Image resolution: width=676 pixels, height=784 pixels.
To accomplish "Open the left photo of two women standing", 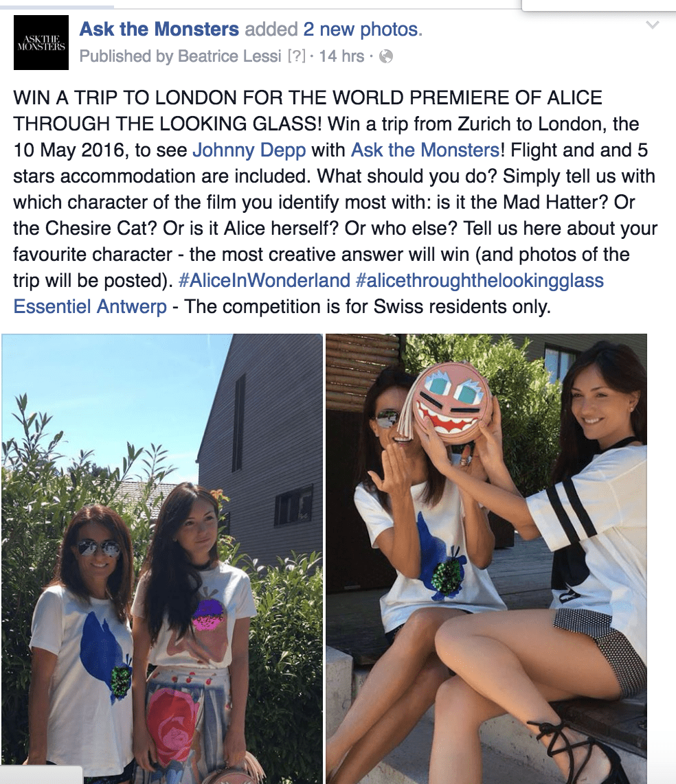I will click(x=162, y=559).
